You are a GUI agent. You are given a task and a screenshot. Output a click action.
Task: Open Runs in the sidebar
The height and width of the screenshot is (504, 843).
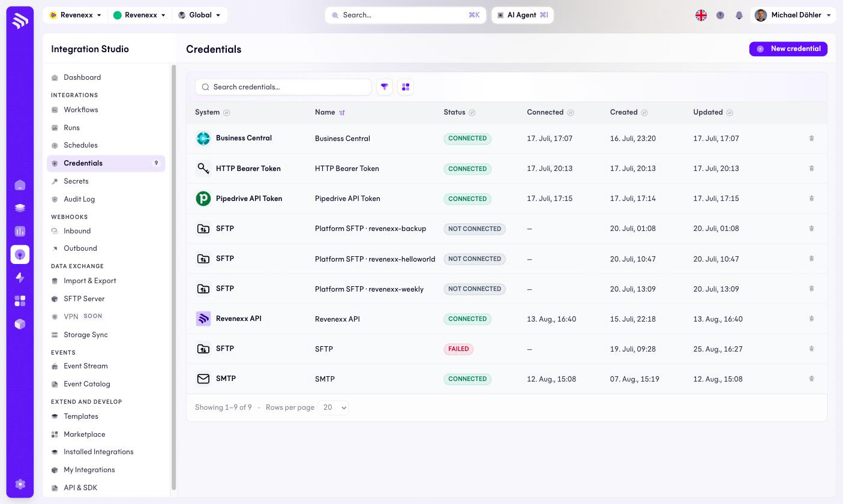[x=72, y=128]
